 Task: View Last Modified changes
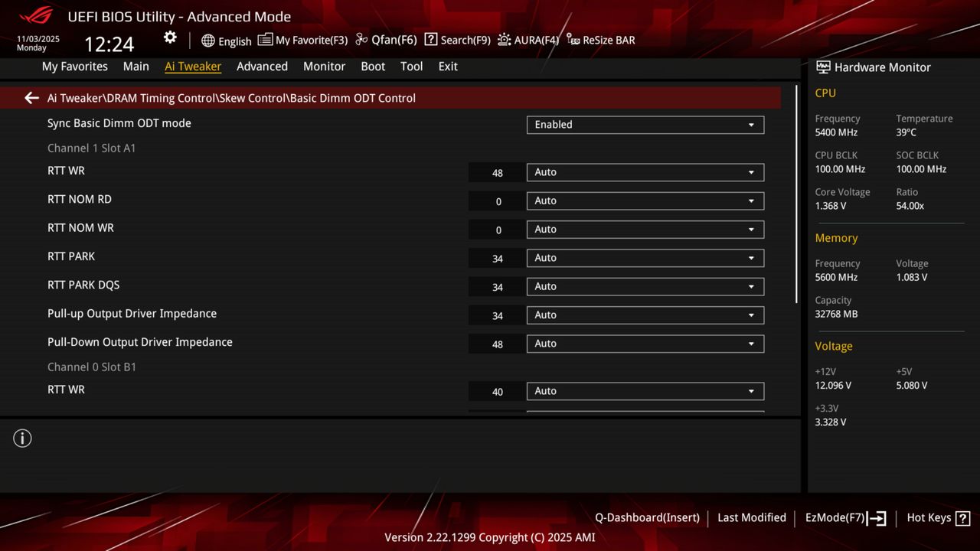click(x=751, y=517)
